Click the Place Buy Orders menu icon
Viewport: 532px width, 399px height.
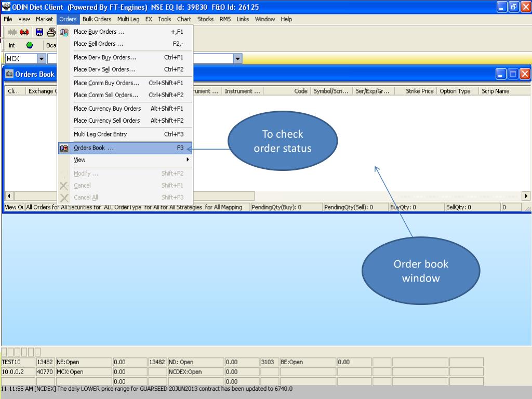coord(64,32)
